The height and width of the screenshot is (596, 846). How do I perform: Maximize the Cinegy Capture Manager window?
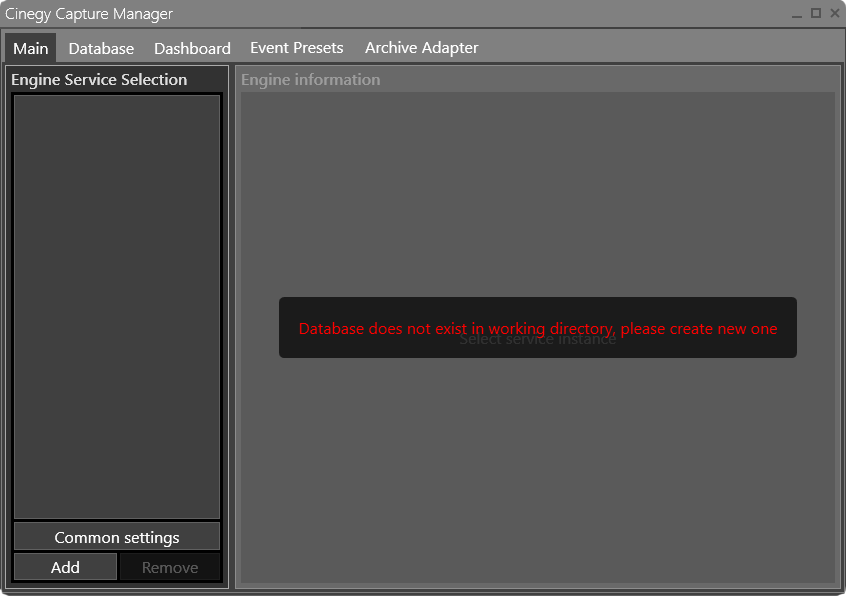(816, 13)
